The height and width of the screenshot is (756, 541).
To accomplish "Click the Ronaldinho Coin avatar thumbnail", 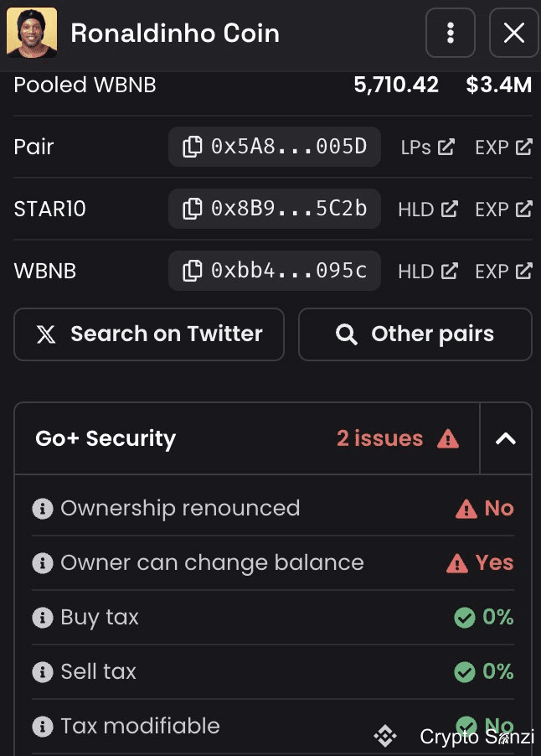I will (x=32, y=34).
